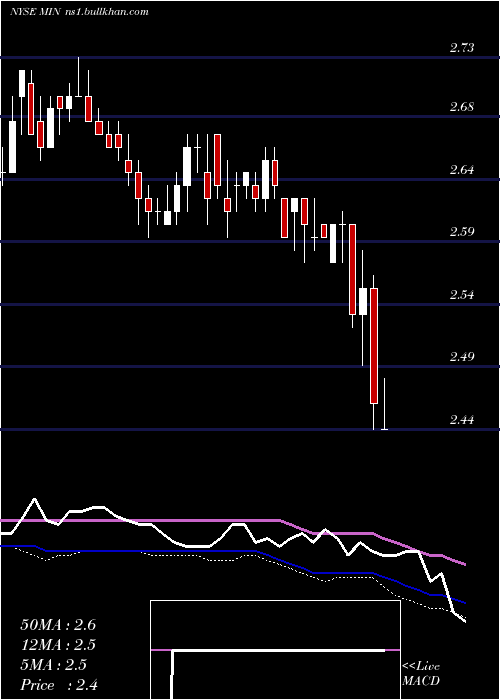The width and height of the screenshot is (500, 700).
Task: Click the last candle wick at 2.44
Action: coord(384,404)
